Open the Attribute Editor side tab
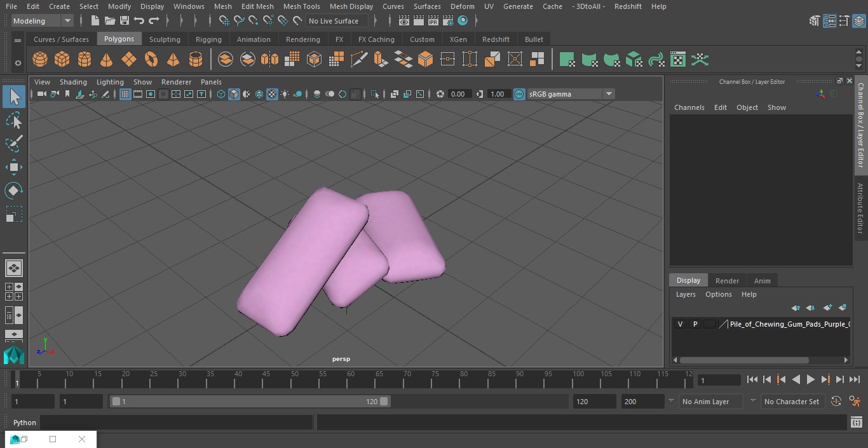This screenshot has height=448, width=868. (860, 208)
